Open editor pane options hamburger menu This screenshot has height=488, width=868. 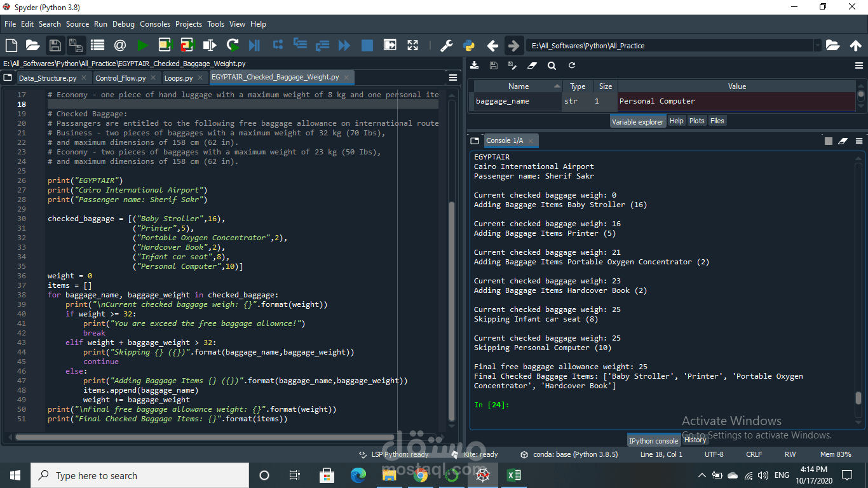453,78
